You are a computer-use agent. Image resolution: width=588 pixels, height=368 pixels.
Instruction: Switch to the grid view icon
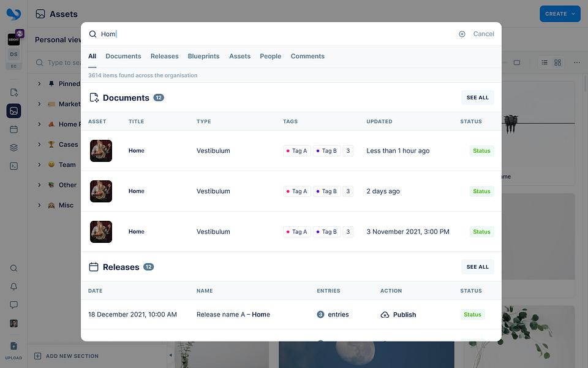(557, 63)
